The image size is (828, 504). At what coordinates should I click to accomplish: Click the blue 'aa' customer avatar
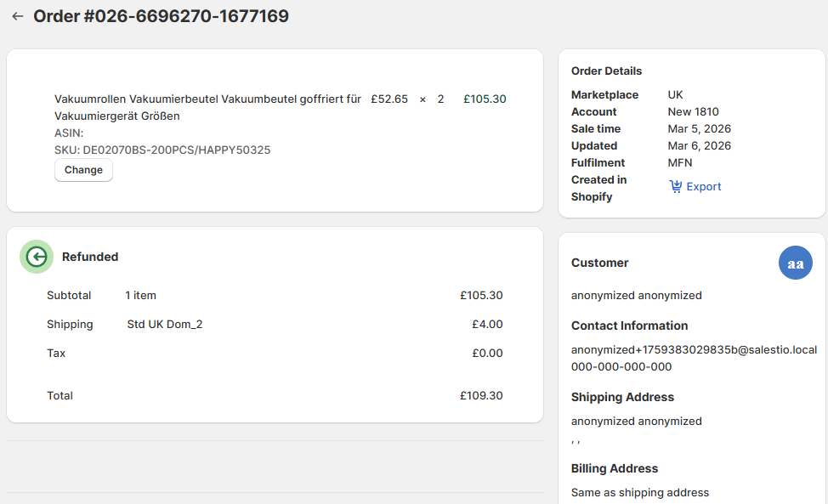tap(795, 263)
